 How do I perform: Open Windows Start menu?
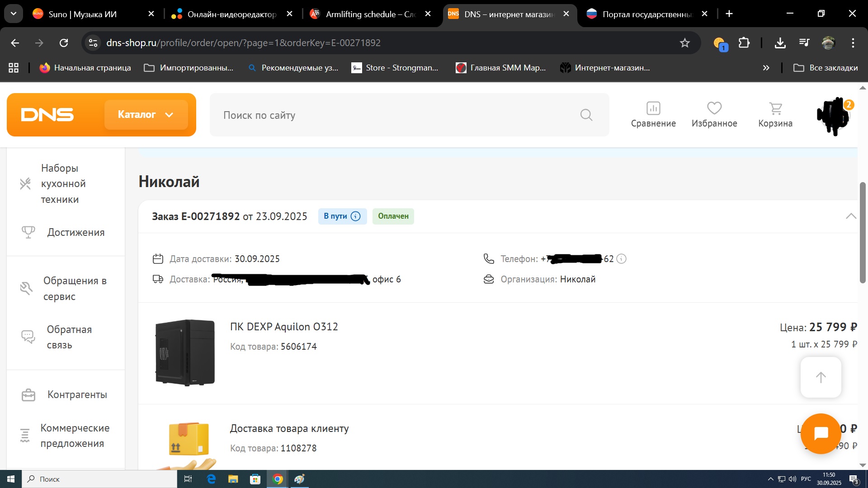[x=11, y=479]
